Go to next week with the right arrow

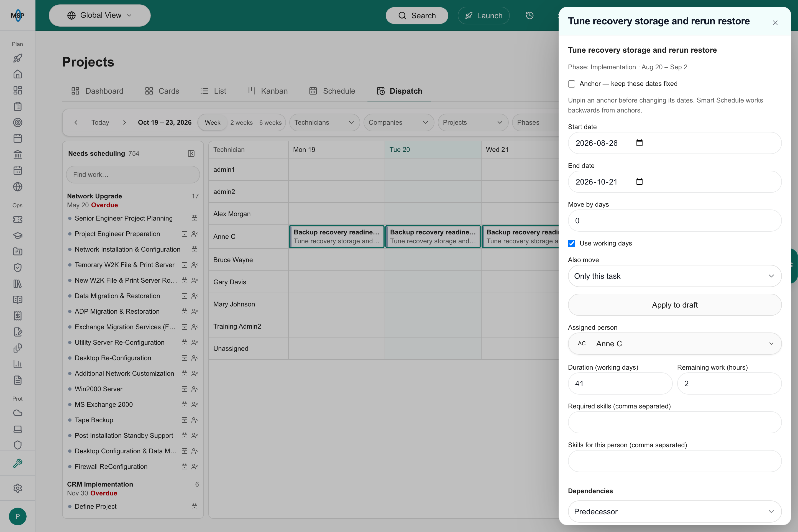[124, 122]
